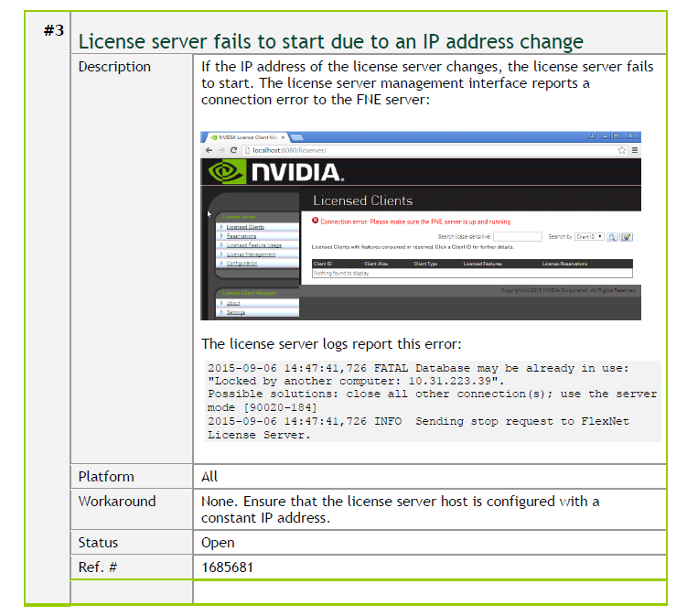The height and width of the screenshot is (616, 687).
Task: Open the Search by Client ID dropdown
Action: [589, 237]
